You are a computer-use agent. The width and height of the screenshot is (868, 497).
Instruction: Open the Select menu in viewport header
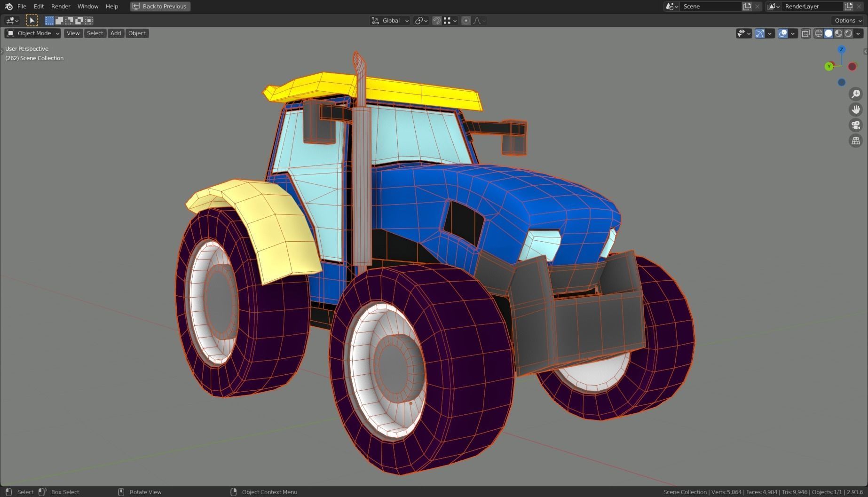click(95, 33)
